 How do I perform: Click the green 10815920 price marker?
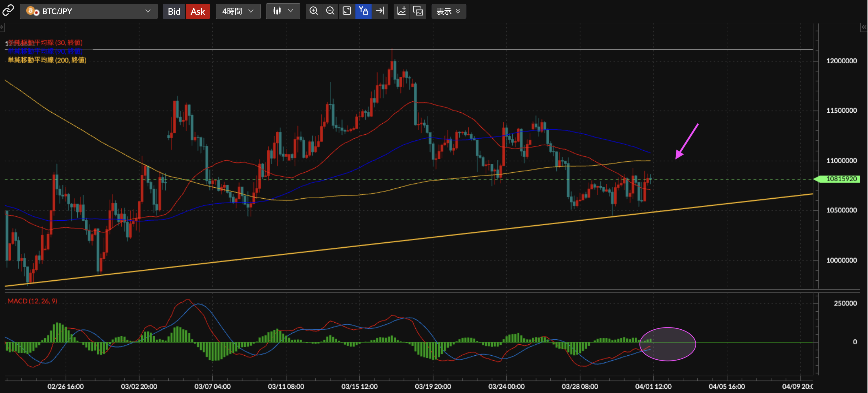[841, 179]
